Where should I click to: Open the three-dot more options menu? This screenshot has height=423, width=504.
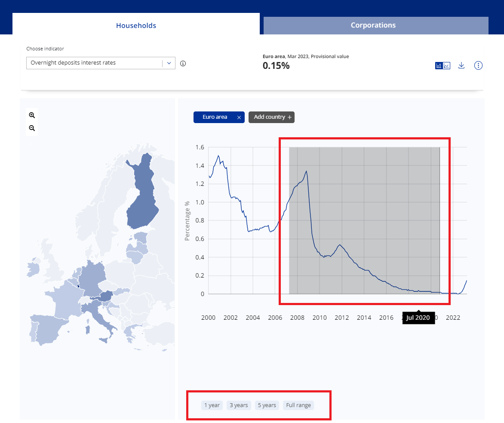tap(478, 65)
